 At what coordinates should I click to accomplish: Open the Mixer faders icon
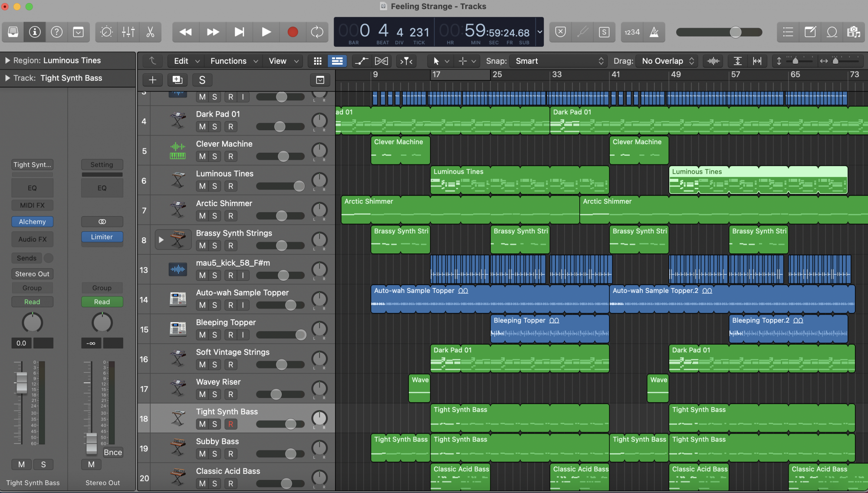(x=128, y=32)
